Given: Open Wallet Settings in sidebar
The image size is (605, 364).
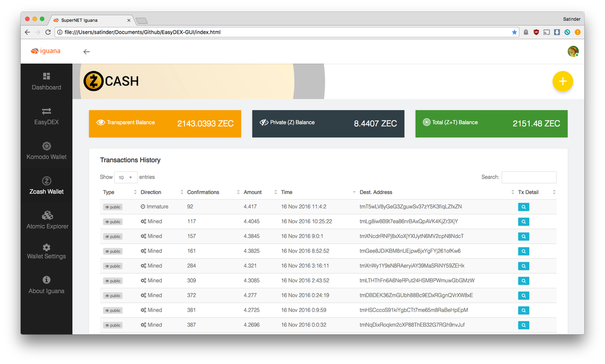Looking at the screenshot, I should 46,251.
